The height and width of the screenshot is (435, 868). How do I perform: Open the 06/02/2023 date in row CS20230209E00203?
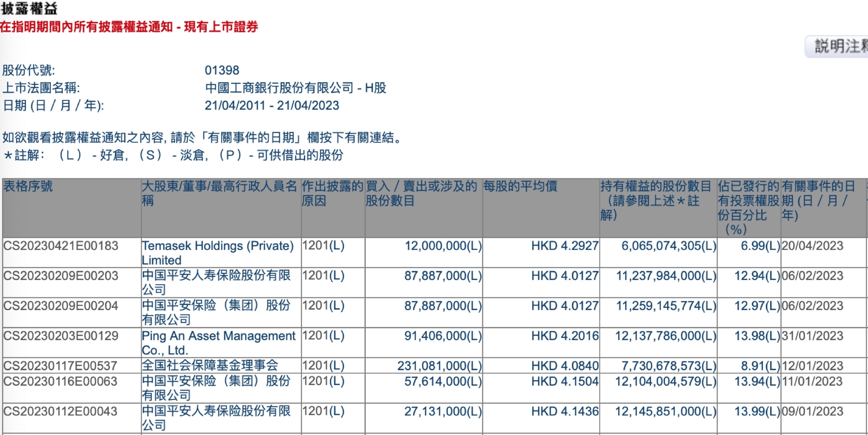coord(812,276)
